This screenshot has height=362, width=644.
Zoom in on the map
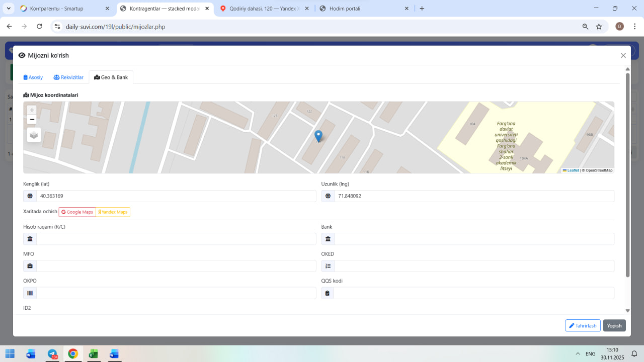[32, 110]
